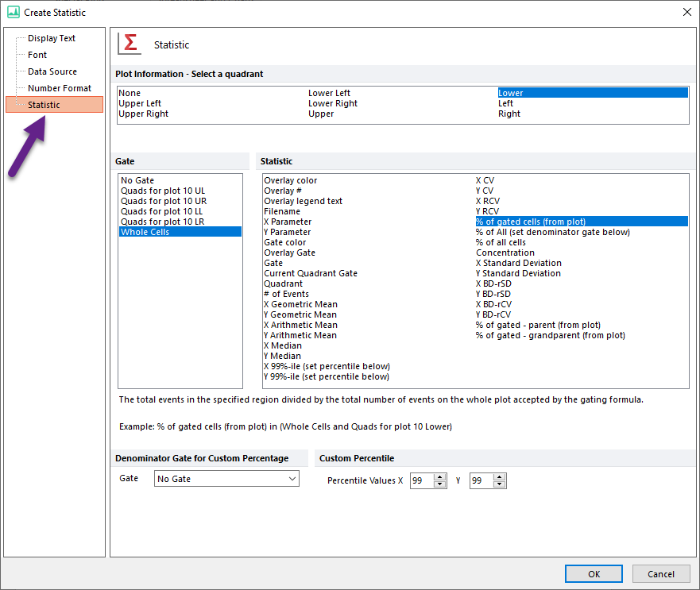Select Left quadrant option
Screen dimensions: 700x590
click(x=505, y=103)
